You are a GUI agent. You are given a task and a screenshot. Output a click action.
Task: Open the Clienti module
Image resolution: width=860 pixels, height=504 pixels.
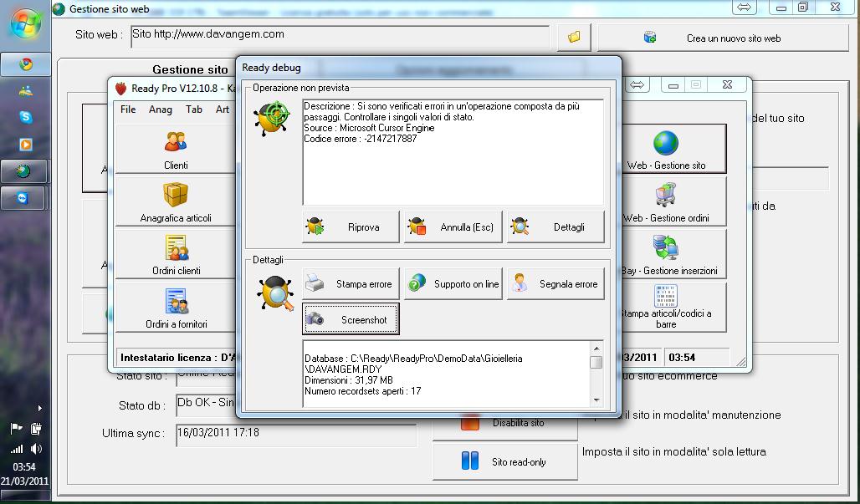[176, 149]
